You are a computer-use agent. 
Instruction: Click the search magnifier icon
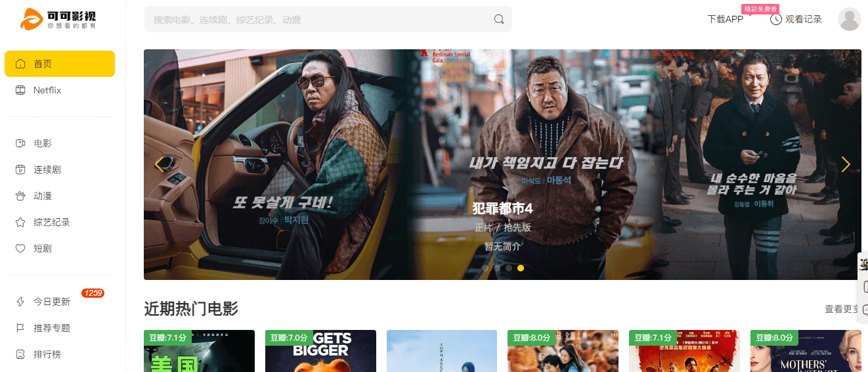coord(499,20)
